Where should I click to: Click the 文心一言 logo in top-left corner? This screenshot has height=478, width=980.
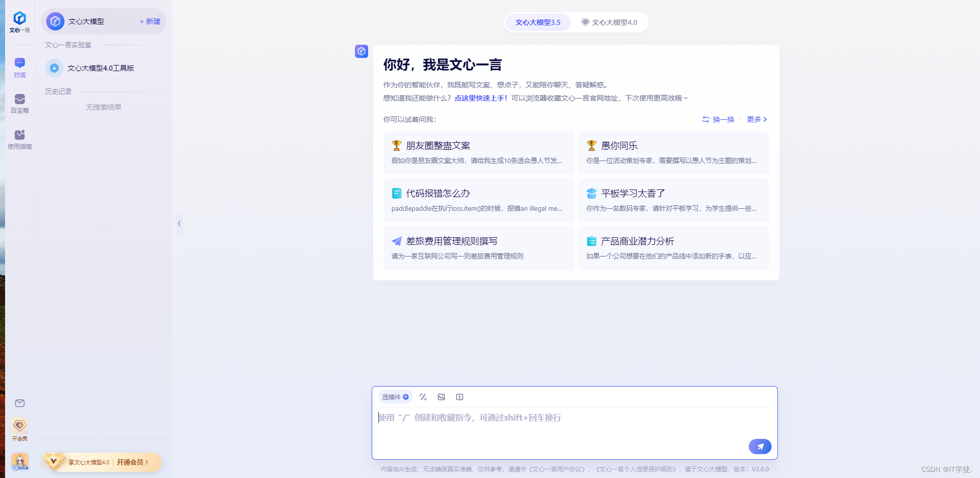click(19, 22)
